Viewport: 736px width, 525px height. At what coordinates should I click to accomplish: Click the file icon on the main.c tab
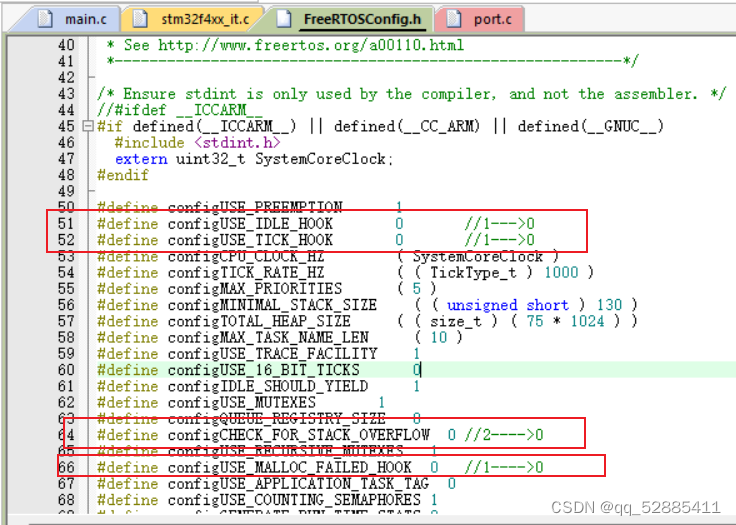tap(45, 19)
